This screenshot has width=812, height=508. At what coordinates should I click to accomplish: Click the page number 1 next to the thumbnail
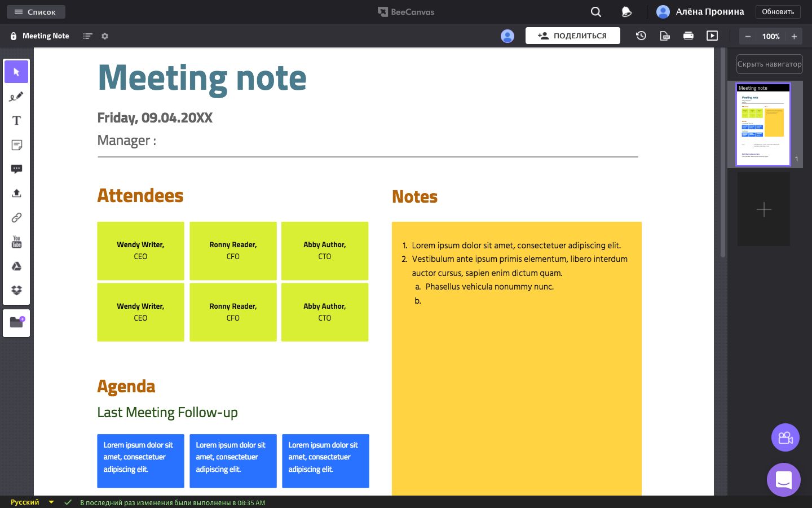point(797,159)
